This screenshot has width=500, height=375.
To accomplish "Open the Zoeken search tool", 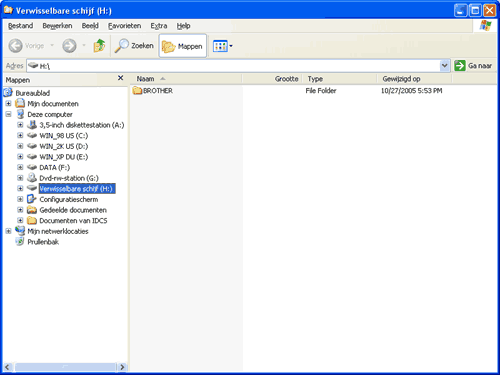I will pos(134,46).
